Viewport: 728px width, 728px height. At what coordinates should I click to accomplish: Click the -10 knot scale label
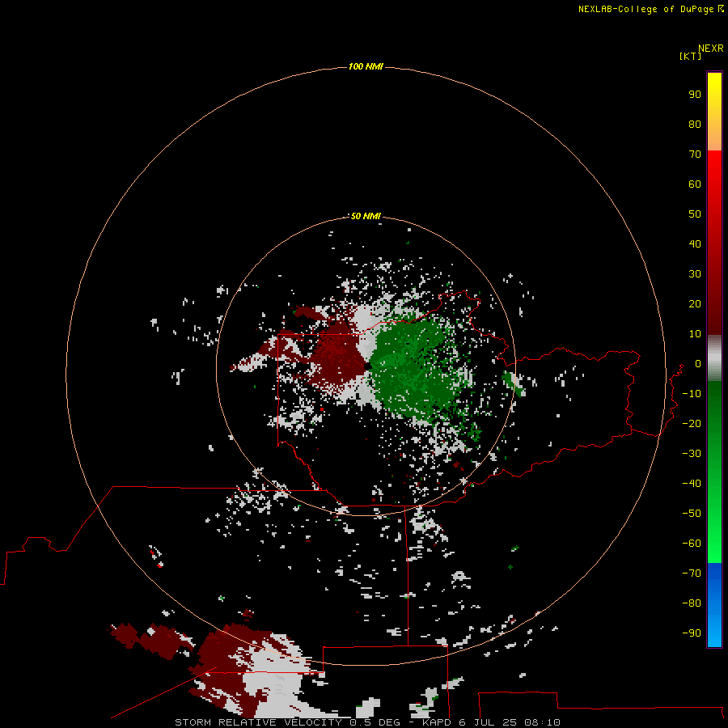coord(692,394)
